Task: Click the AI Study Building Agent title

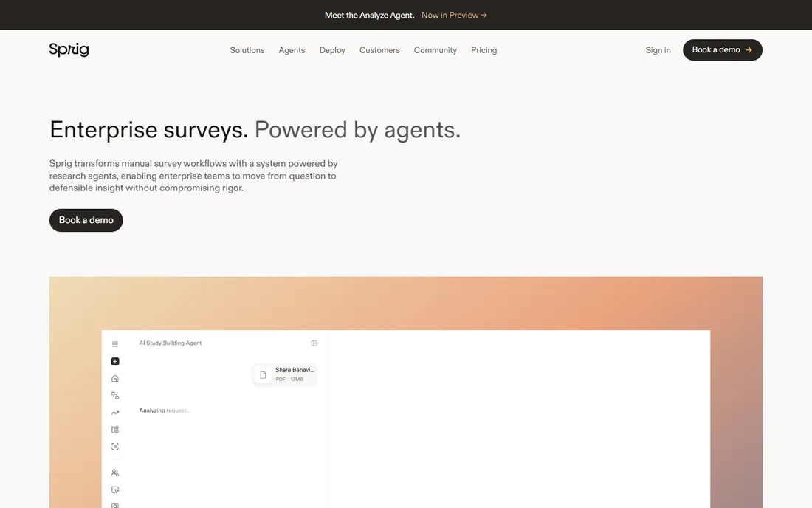Action: tap(171, 343)
